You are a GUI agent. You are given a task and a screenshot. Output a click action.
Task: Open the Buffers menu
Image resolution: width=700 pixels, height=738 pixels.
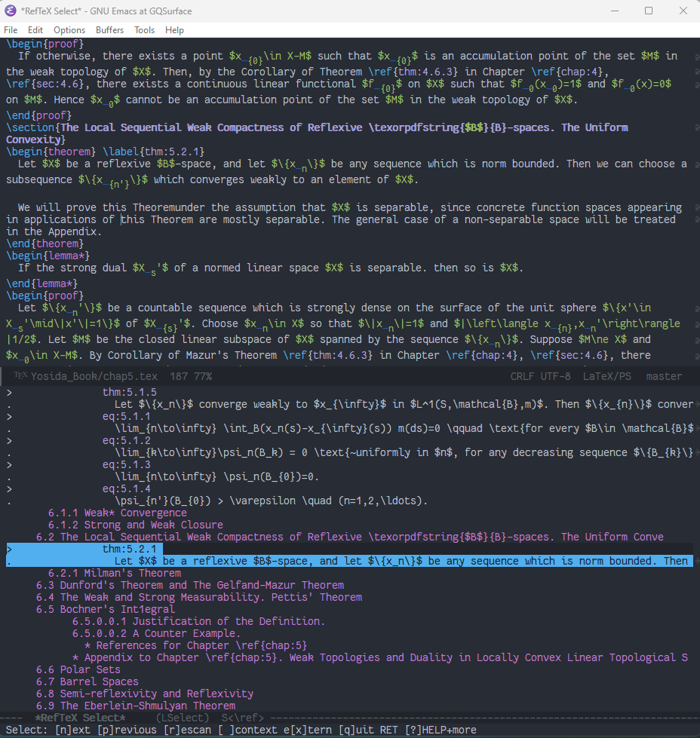109,30
